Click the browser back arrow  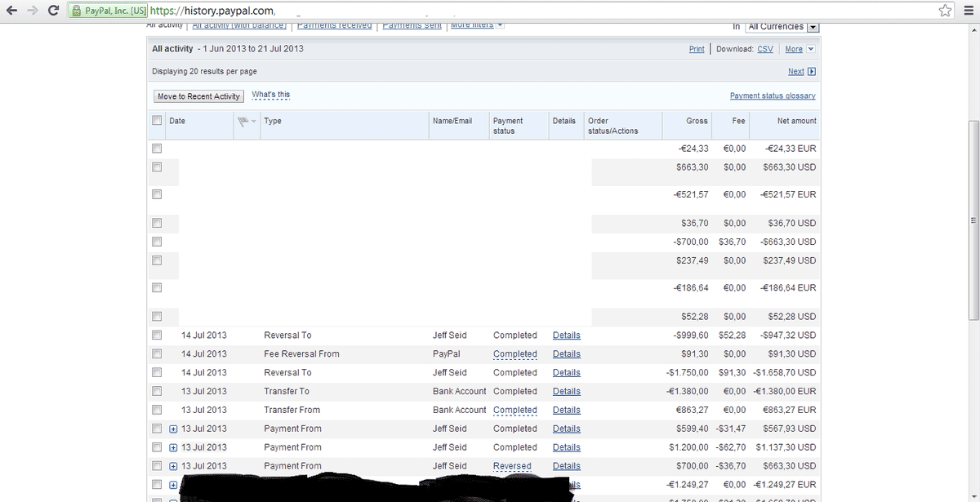coord(12,11)
